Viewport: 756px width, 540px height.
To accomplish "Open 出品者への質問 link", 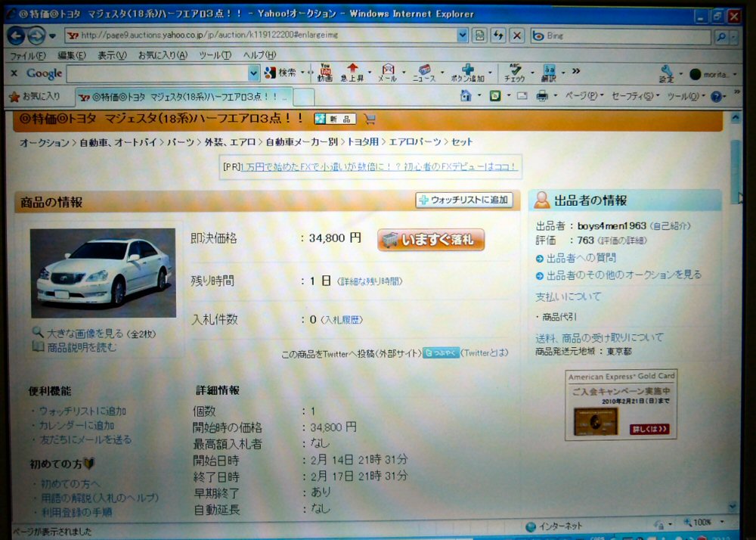I will tap(581, 259).
